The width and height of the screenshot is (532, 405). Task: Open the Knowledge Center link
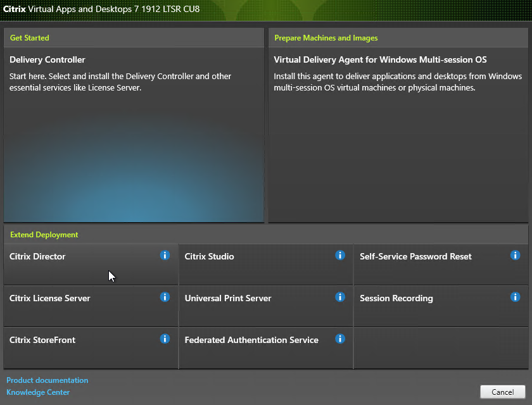(38, 392)
